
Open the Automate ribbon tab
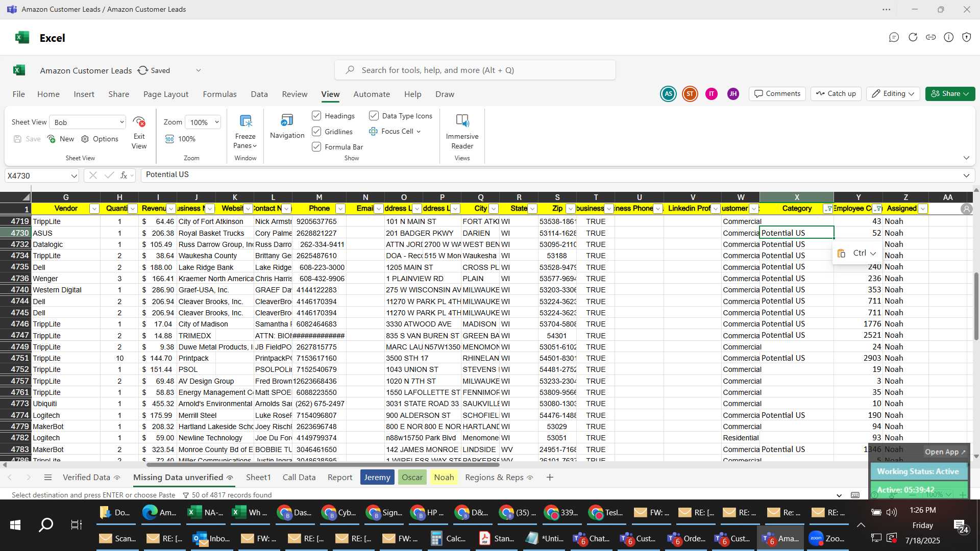[x=372, y=94]
